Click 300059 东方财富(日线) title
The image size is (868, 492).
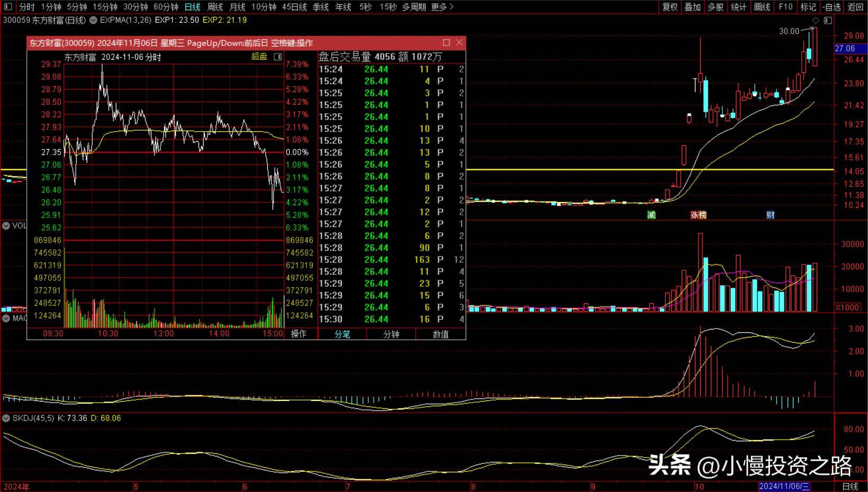[44, 20]
